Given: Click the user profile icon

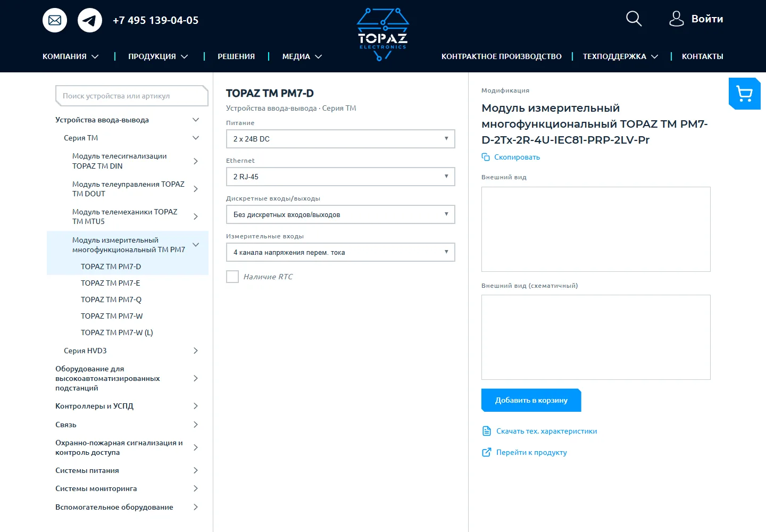Looking at the screenshot, I should pyautogui.click(x=676, y=19).
